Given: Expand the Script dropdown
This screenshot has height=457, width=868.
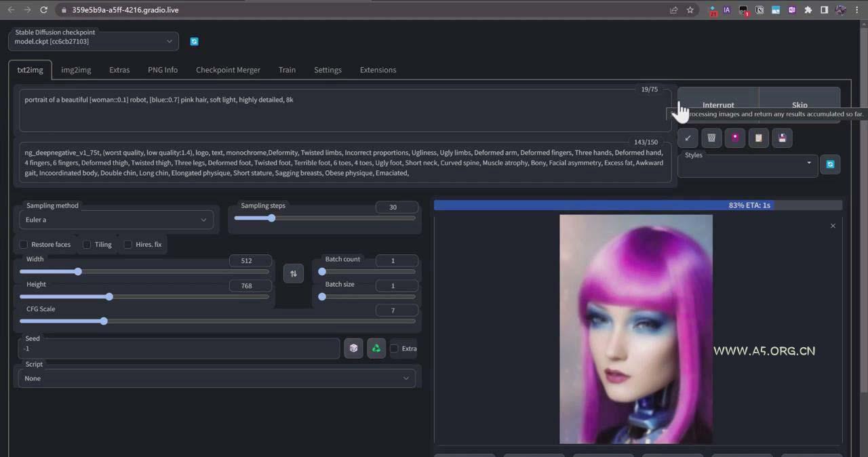Looking at the screenshot, I should tap(217, 378).
